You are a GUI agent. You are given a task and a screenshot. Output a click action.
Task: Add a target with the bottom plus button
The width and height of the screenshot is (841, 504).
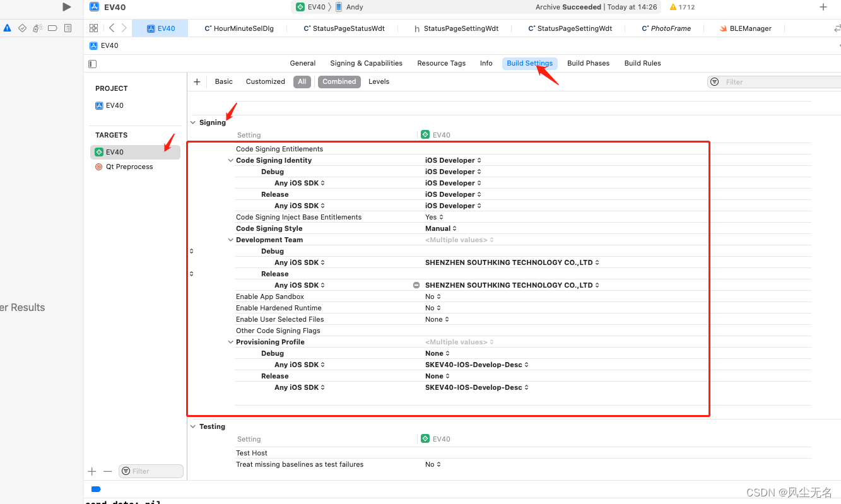[x=92, y=471]
